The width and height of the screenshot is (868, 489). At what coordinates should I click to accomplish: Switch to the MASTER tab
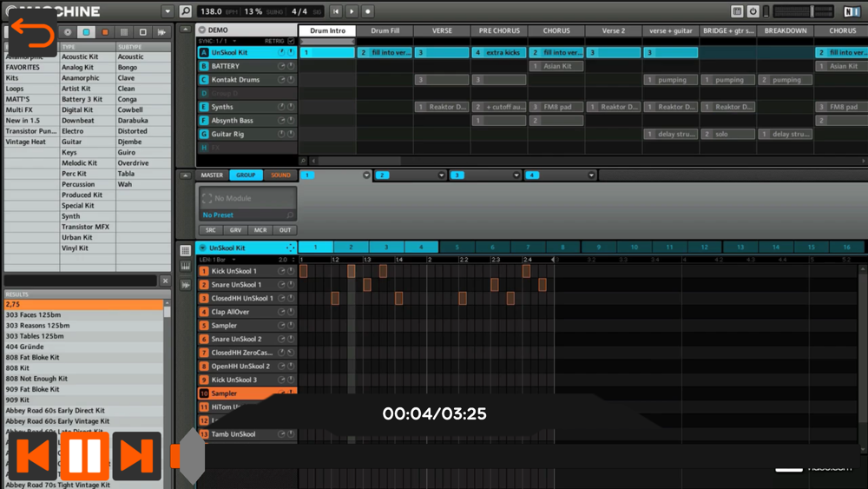212,175
